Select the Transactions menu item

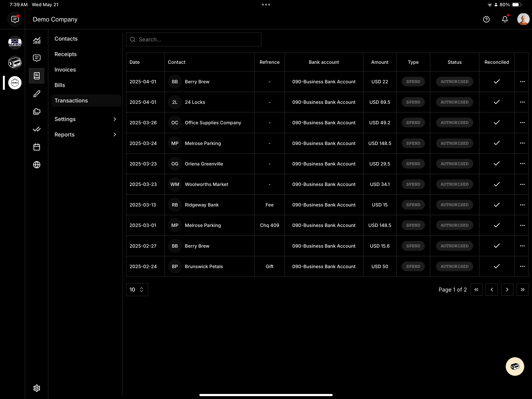86,101
